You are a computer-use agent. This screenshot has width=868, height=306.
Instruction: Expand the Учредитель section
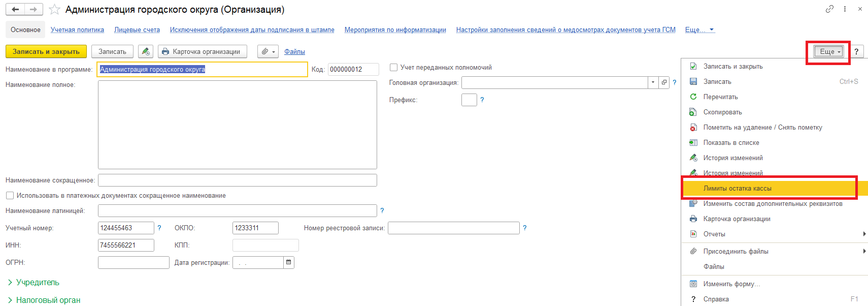pos(34,282)
